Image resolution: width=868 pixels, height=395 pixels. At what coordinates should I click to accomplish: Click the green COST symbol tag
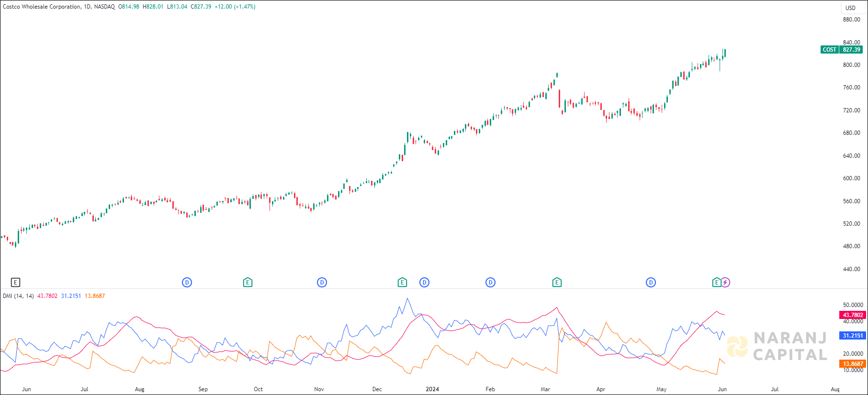point(830,50)
